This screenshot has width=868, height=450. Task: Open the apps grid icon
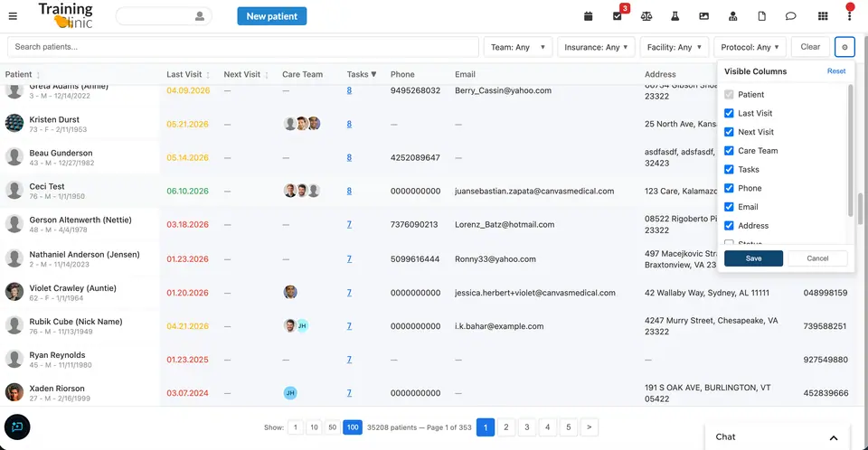point(823,16)
